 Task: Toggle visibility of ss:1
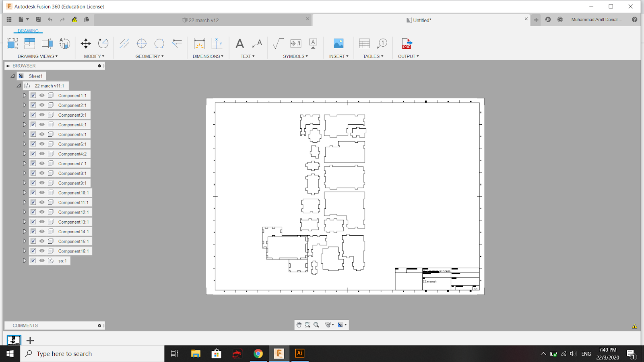click(41, 260)
